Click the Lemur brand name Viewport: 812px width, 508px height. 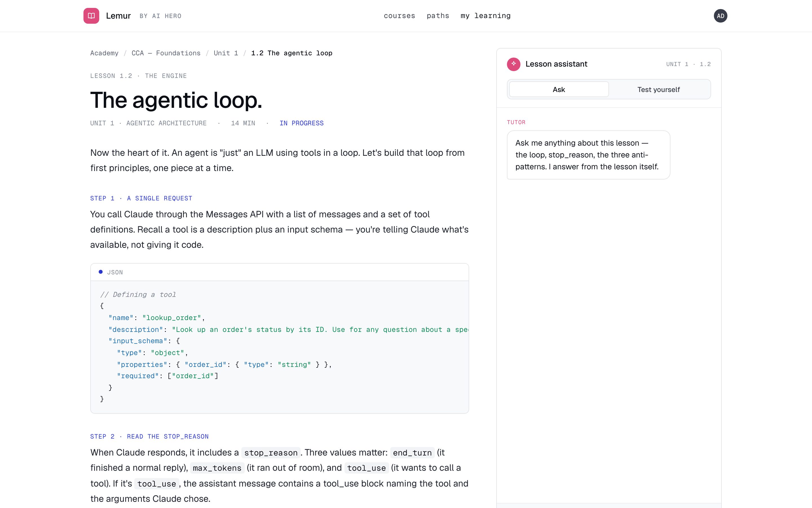pyautogui.click(x=118, y=16)
